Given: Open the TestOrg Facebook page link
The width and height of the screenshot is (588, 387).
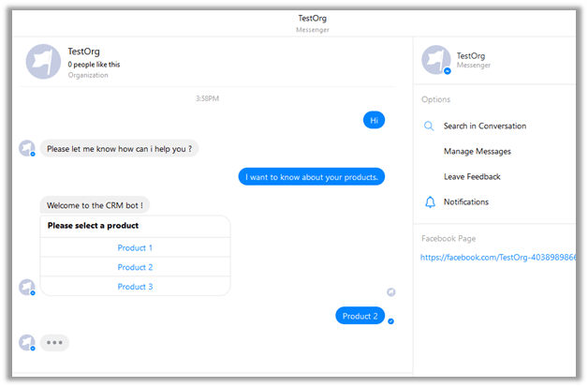Looking at the screenshot, I should click(497, 257).
